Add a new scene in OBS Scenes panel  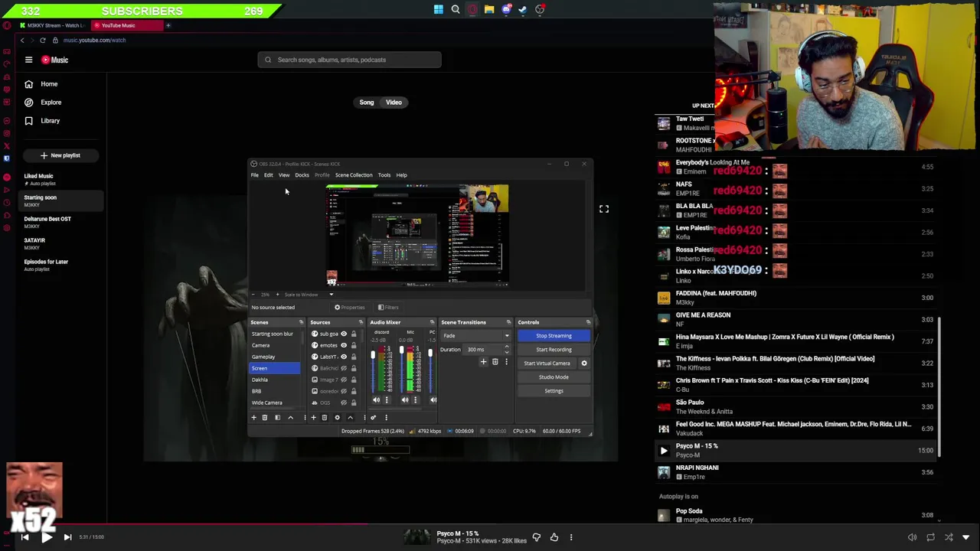(x=254, y=417)
